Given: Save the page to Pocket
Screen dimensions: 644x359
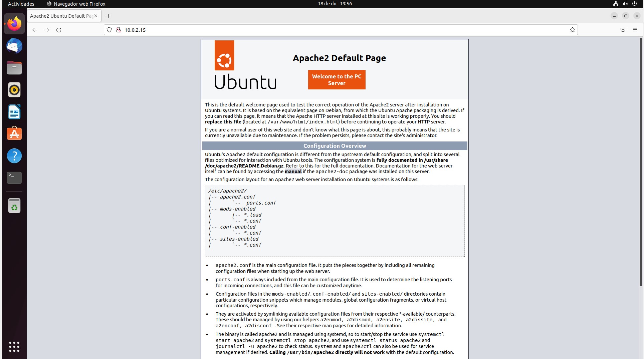Looking at the screenshot, I should 622,30.
